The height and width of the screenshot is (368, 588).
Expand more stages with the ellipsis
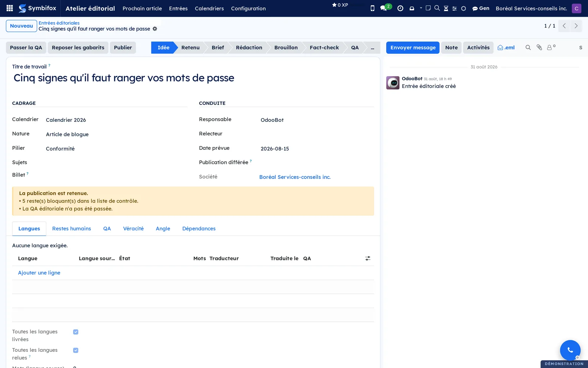click(x=372, y=47)
